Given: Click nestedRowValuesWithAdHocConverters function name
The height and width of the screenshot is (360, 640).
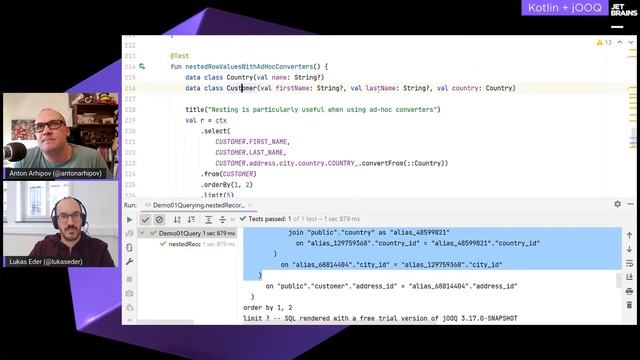Looking at the screenshot, I should pyautogui.click(x=249, y=67).
